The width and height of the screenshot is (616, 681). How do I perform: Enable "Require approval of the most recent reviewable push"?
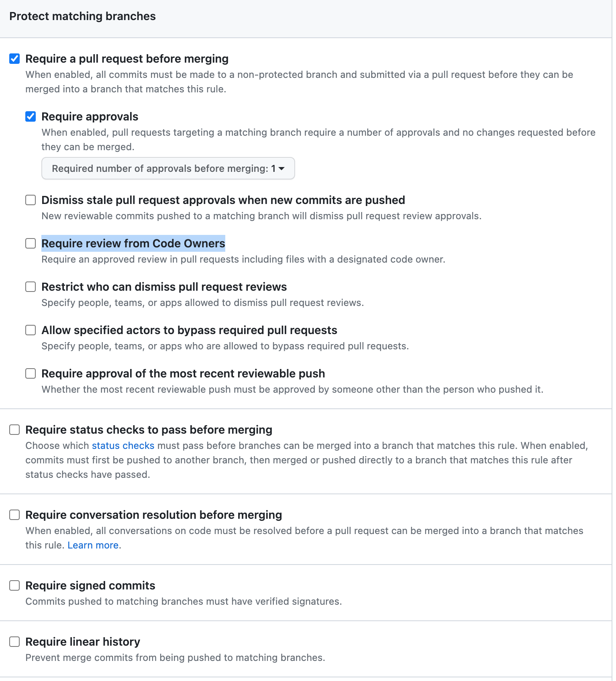(31, 373)
